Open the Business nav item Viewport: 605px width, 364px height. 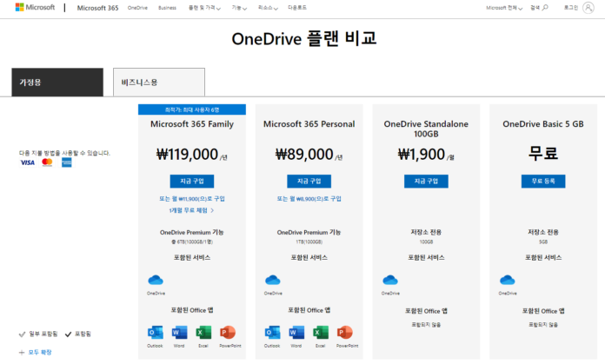coord(168,8)
